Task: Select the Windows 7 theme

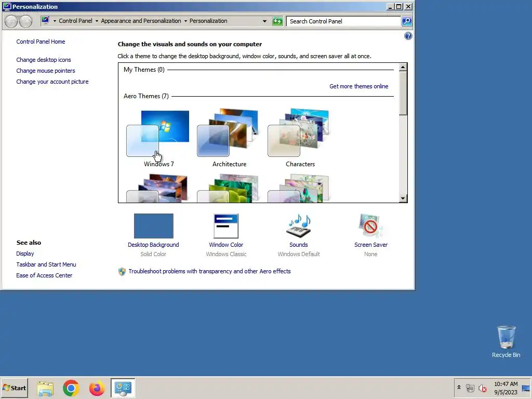Action: (x=158, y=138)
